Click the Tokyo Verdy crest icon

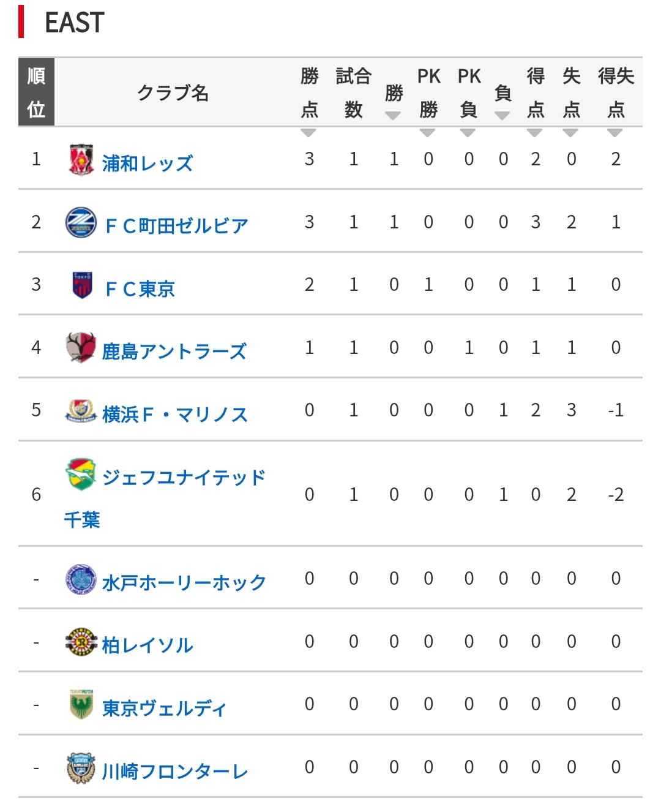click(x=81, y=705)
